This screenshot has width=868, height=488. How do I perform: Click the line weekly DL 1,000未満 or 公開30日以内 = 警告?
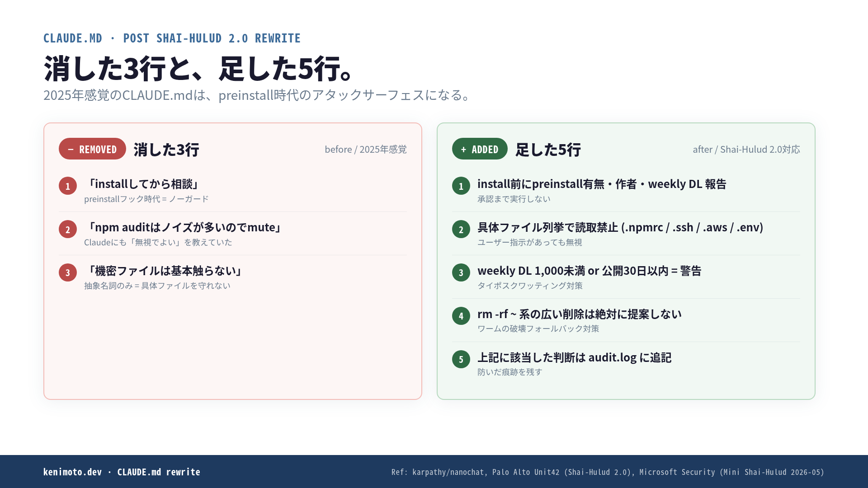pyautogui.click(x=590, y=271)
